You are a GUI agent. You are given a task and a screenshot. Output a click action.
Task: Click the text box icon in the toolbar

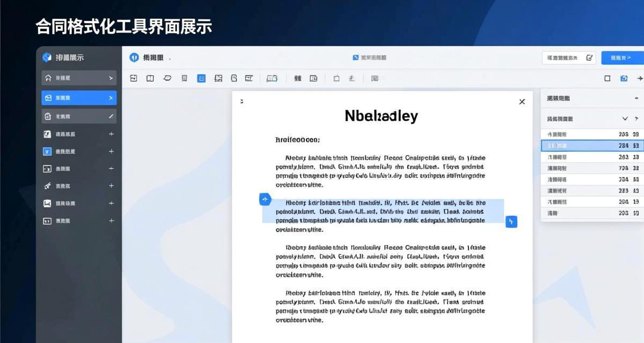pyautogui.click(x=248, y=78)
